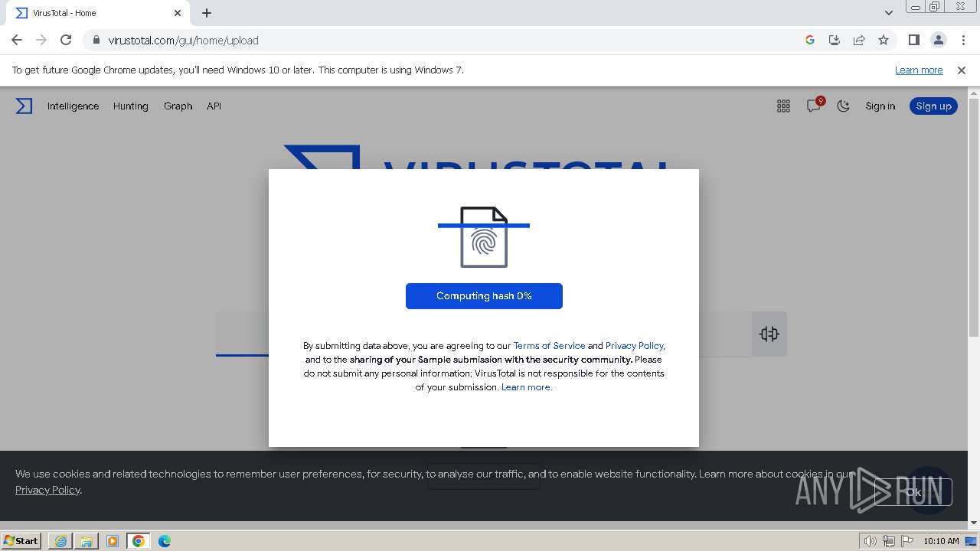Open the Learn more link in dialog
Viewport: 980px width, 551px height.
pyautogui.click(x=526, y=387)
